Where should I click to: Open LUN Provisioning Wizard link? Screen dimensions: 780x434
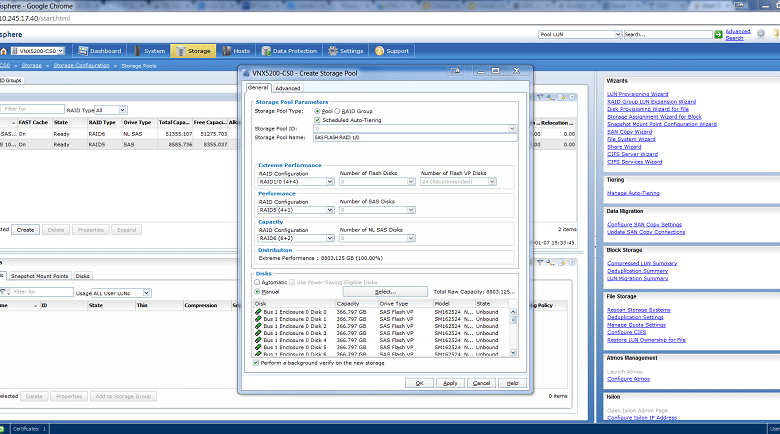coord(637,94)
